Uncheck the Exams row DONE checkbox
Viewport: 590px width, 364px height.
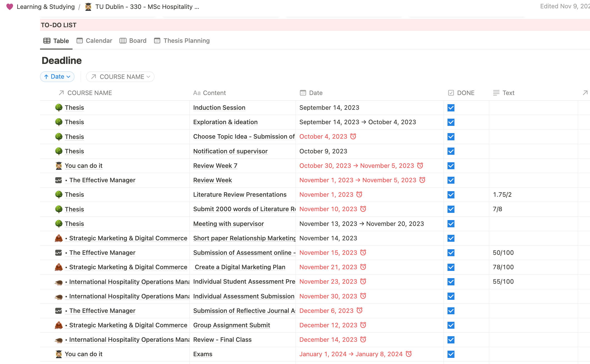(x=451, y=354)
